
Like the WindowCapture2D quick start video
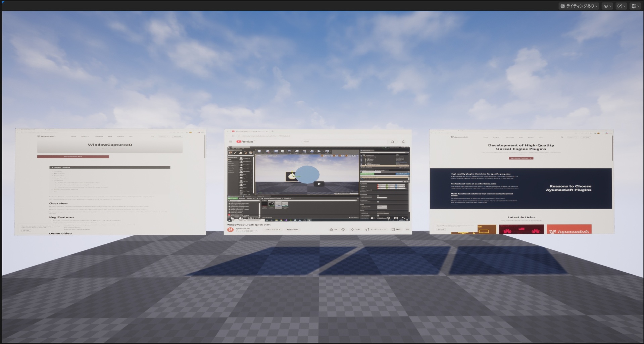(x=333, y=229)
